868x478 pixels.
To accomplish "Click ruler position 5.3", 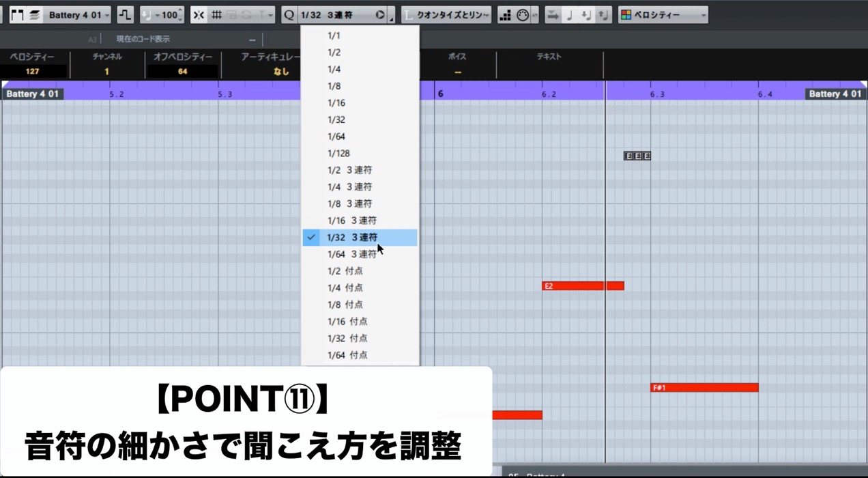I will 225,94.
